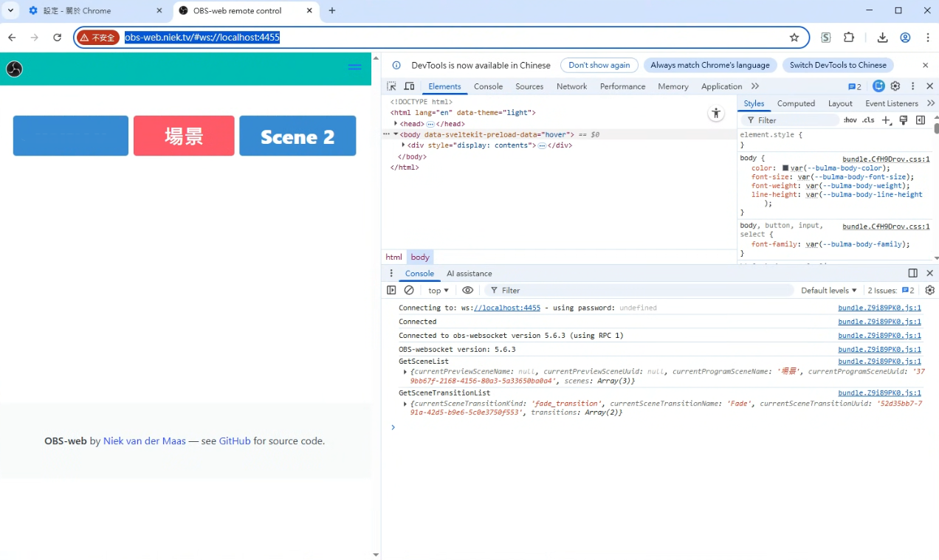Toggle the .cls element classes panel
Viewport: 939px width, 560px height.
pos(868,120)
